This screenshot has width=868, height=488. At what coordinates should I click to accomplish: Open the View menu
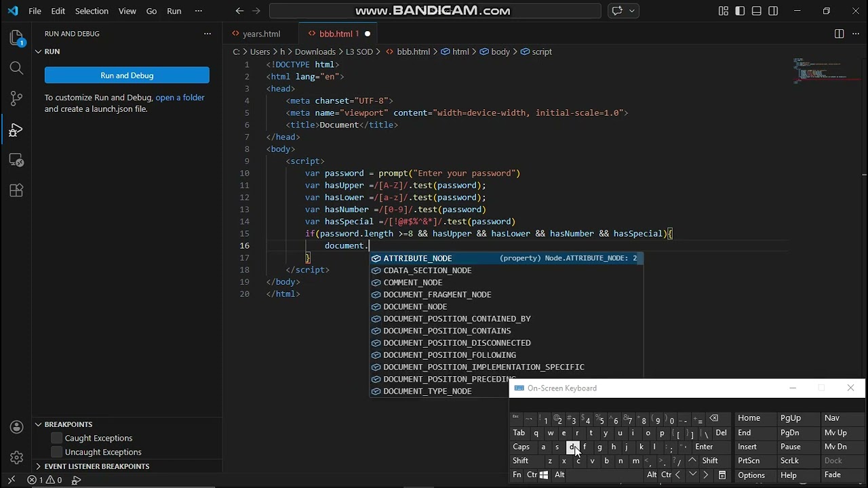tap(127, 11)
